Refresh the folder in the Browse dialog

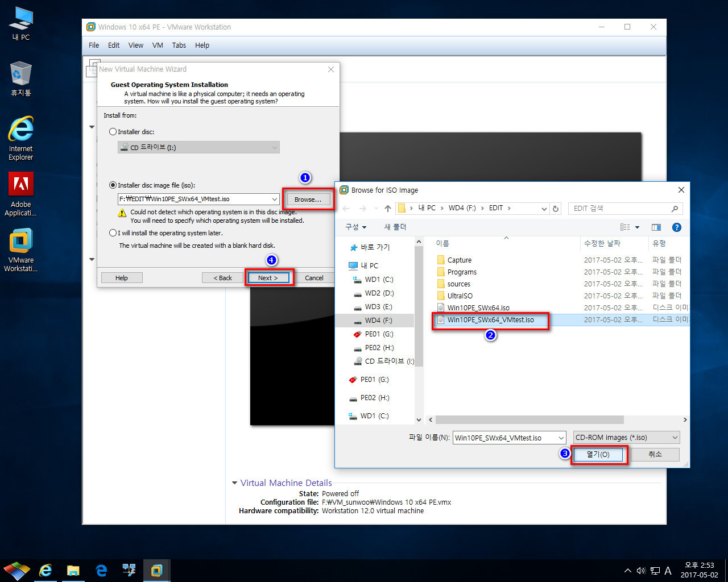556,209
